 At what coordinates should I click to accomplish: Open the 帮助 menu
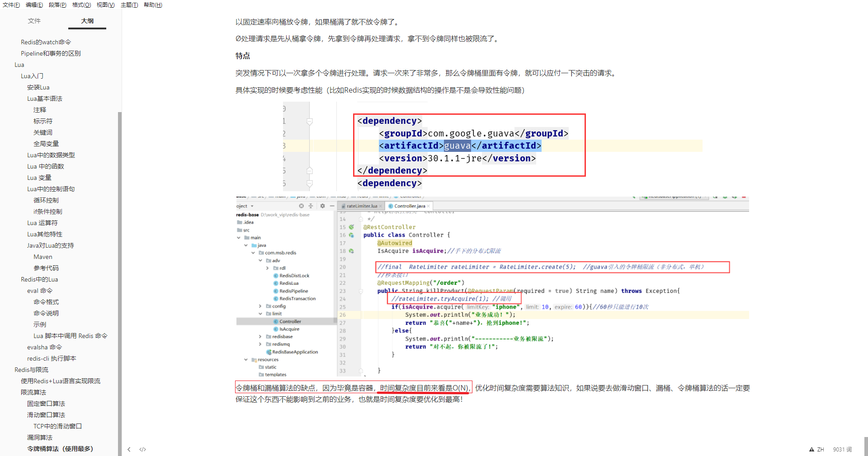pos(152,5)
